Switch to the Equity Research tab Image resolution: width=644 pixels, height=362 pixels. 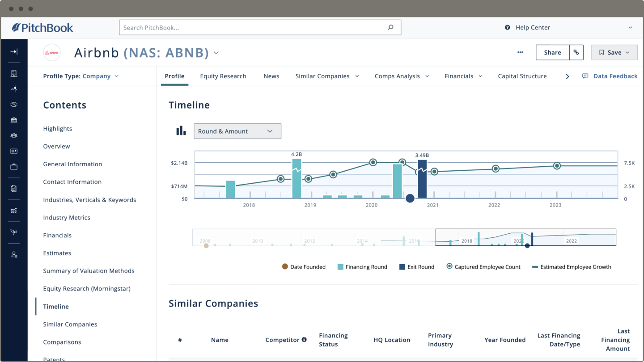223,76
